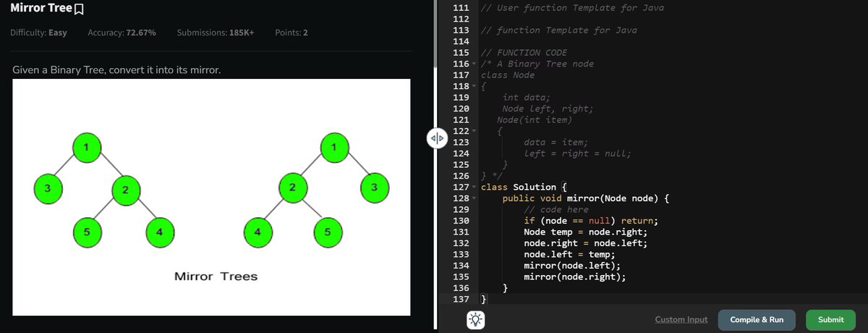Submit the solution
The width and height of the screenshot is (868, 333).
coord(830,319)
